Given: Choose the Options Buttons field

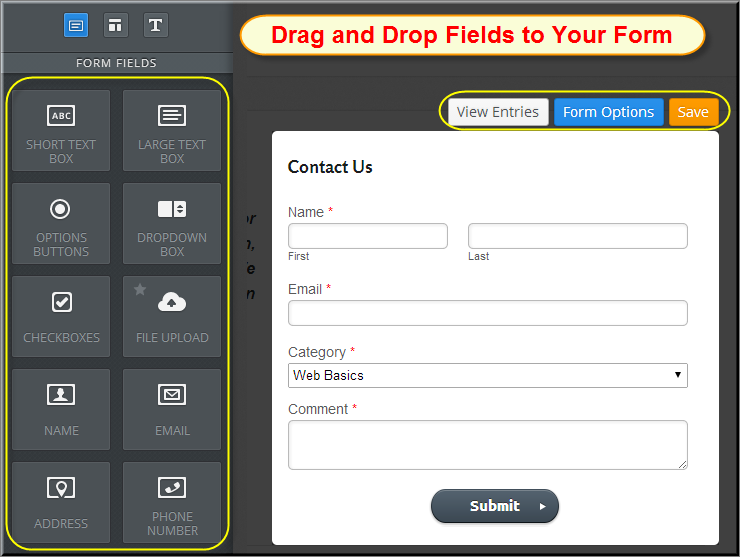Looking at the screenshot, I should tap(61, 224).
